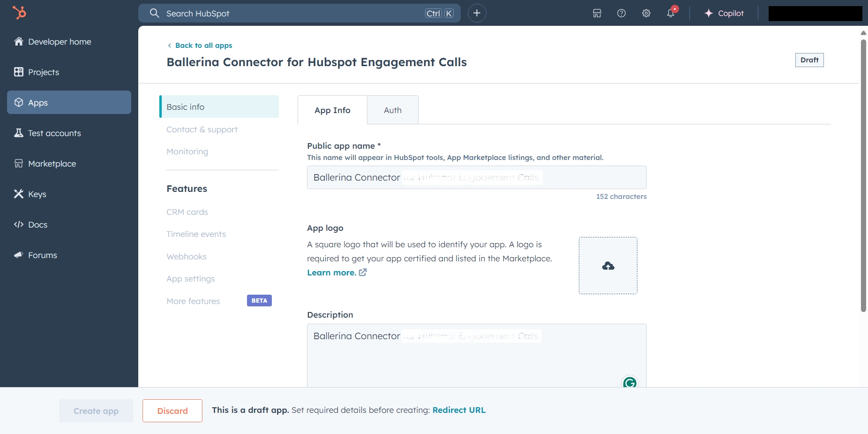The height and width of the screenshot is (434, 868).
Task: Click the Projects grid icon
Action: point(19,72)
